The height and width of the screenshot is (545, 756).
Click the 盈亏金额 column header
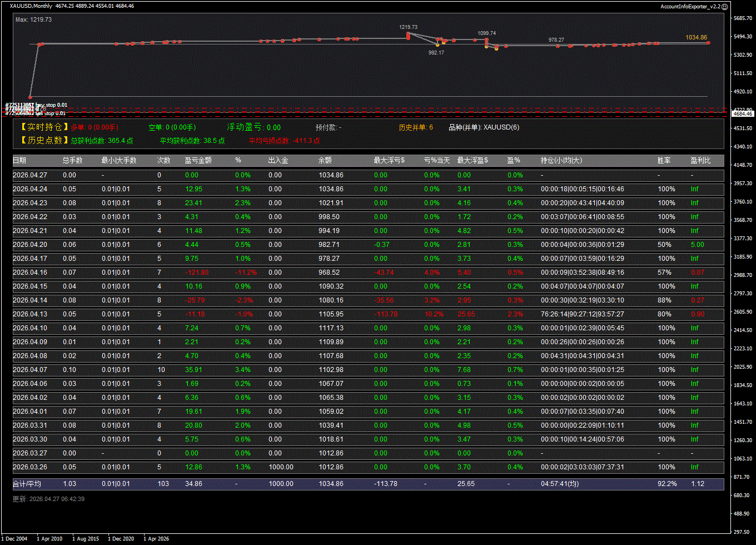(198, 160)
